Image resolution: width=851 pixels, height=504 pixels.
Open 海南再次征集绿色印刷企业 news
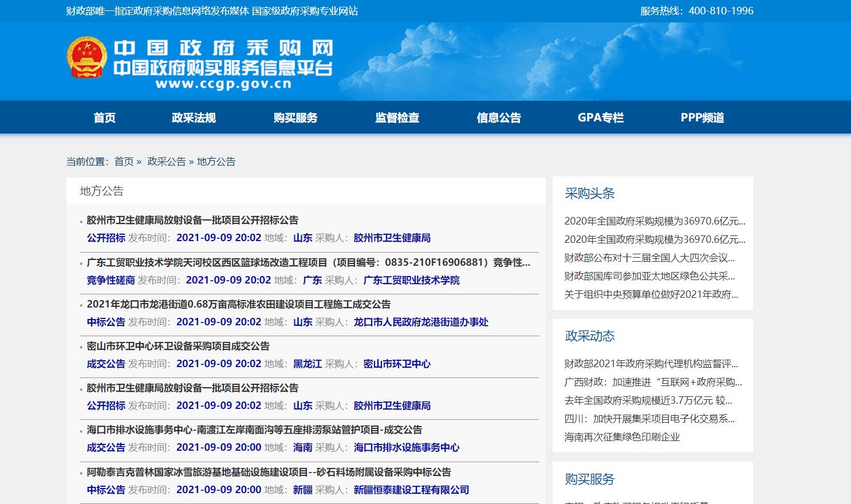[622, 437]
